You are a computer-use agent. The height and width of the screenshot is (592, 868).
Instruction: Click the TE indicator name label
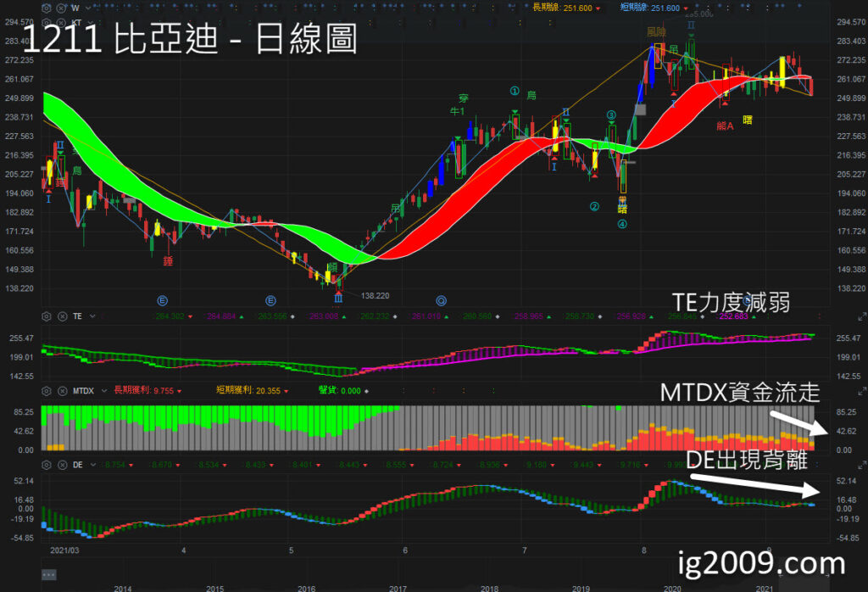click(77, 316)
